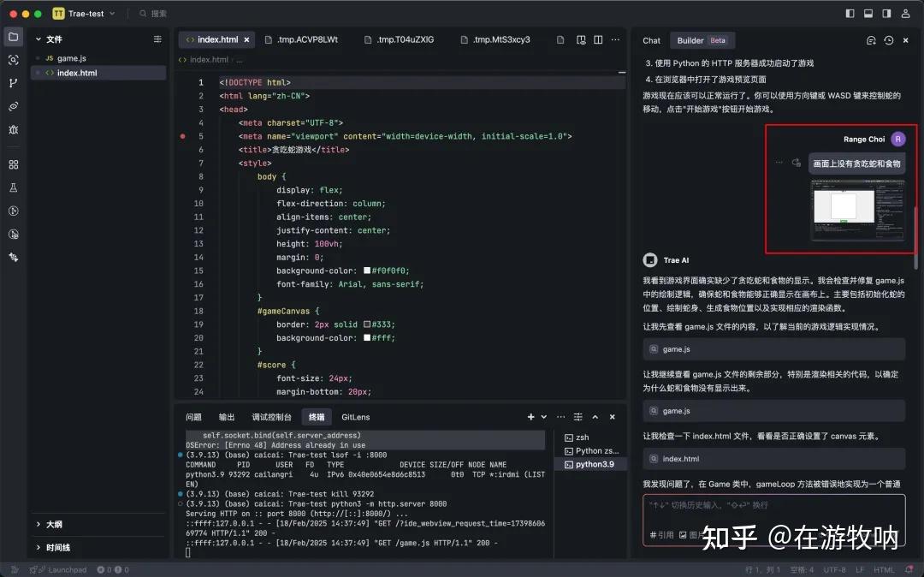Viewport: 924px width, 577px height.
Task: Create a new terminal with the plus icon
Action: [530, 417]
